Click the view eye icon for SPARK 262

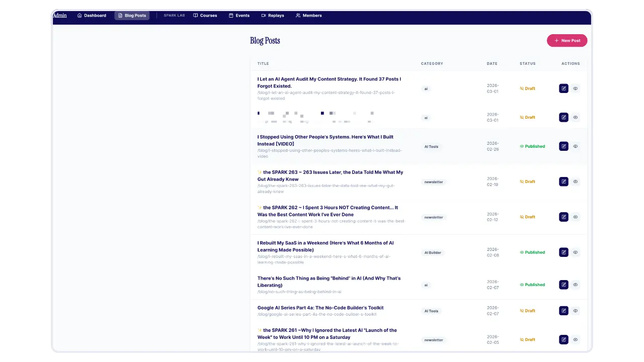point(575,217)
